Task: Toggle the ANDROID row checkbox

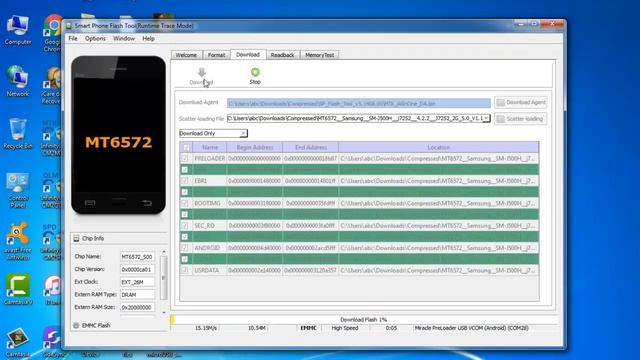Action: click(185, 248)
